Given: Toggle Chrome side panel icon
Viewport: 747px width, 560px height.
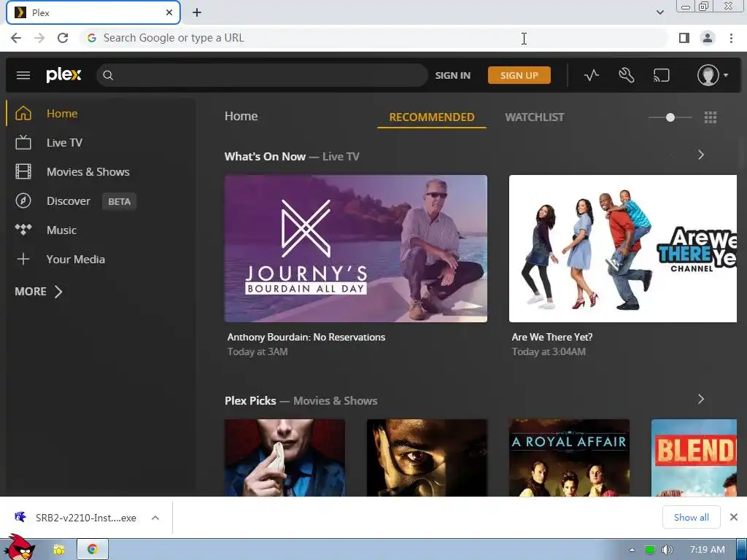Looking at the screenshot, I should point(684,38).
